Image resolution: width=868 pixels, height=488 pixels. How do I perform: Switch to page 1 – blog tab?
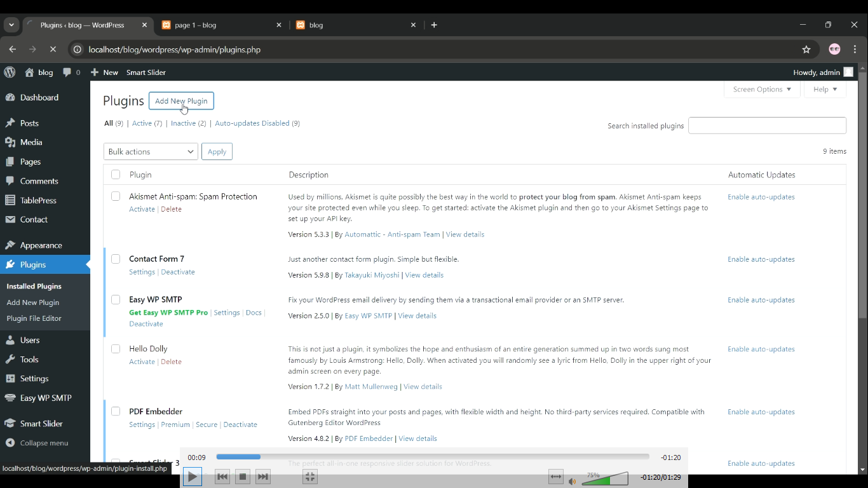point(222,25)
